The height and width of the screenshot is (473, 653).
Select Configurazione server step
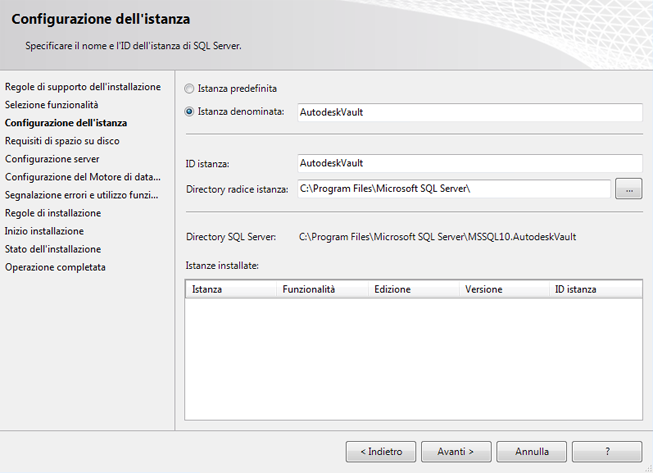[x=52, y=159]
